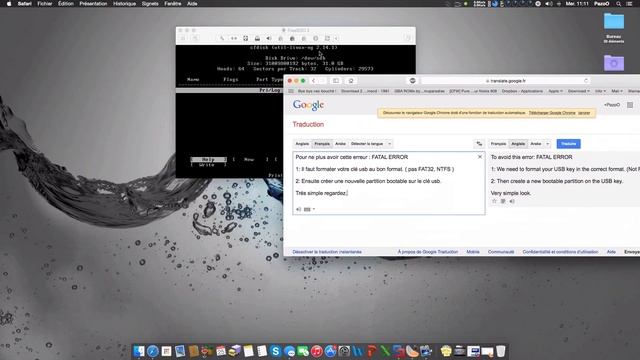Viewport: 640px width, 360px height.
Task: Open Finder from the Dock
Action: (x=139, y=351)
